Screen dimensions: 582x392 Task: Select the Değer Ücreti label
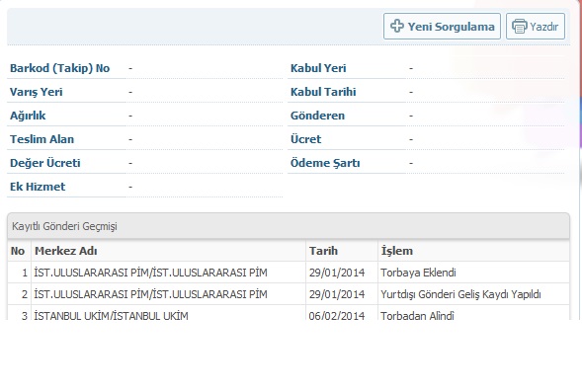click(x=45, y=163)
